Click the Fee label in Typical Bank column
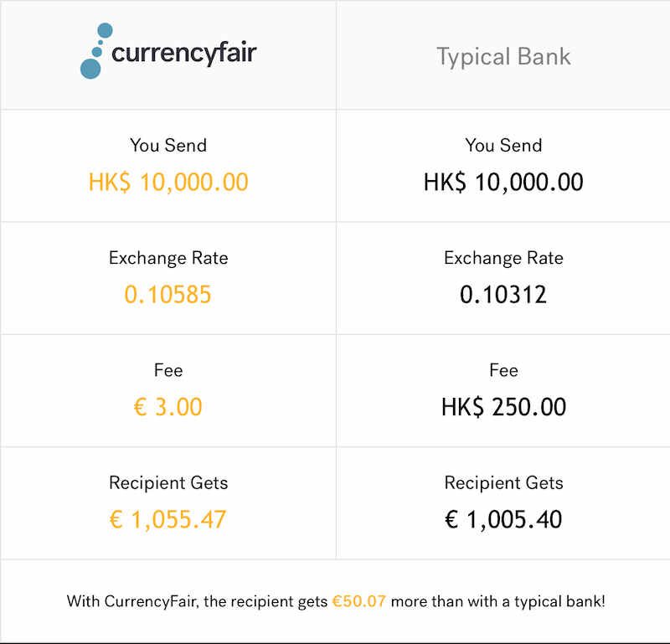Image resolution: width=670 pixels, height=644 pixels. click(503, 370)
